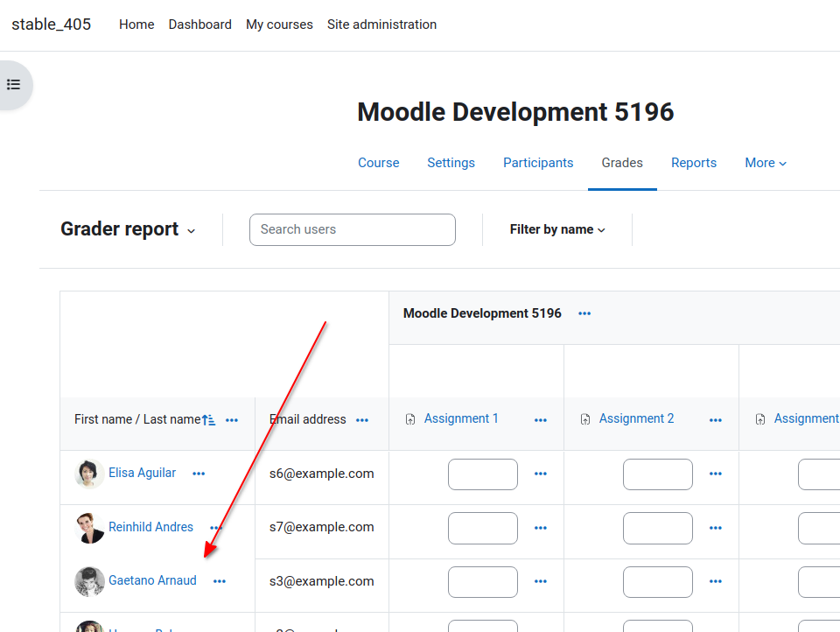Expand the Grader report dropdown

coord(128,229)
